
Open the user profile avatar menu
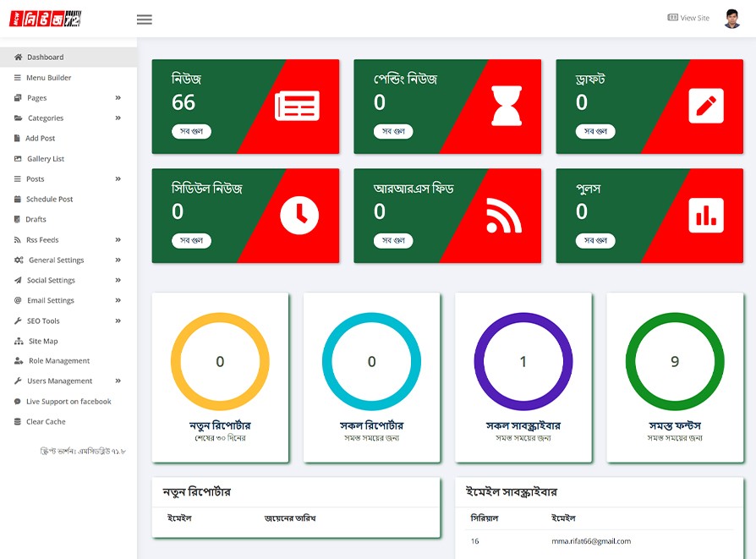coord(732,19)
